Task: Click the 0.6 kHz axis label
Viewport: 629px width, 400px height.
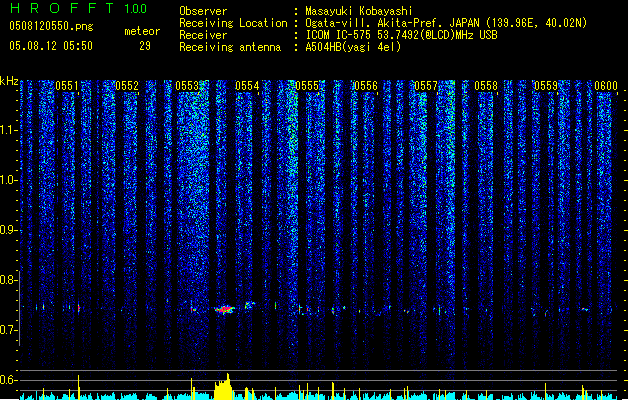Action: coord(9,380)
